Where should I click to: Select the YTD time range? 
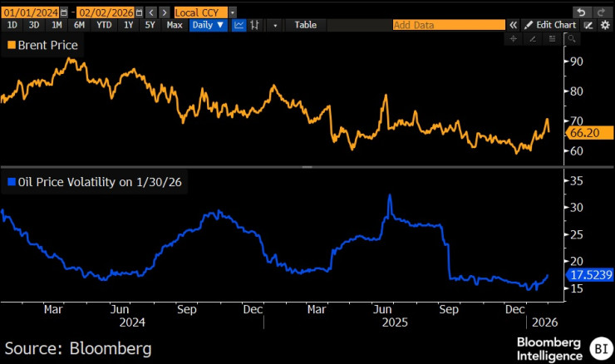tap(104, 25)
